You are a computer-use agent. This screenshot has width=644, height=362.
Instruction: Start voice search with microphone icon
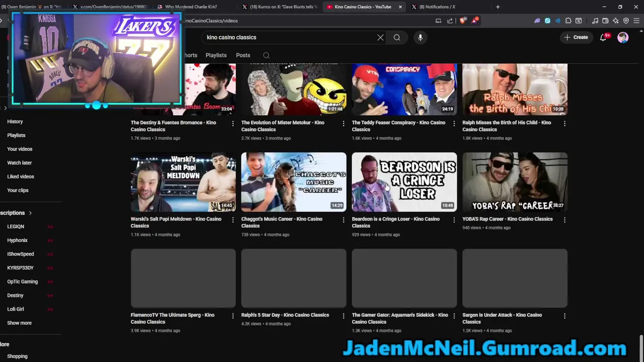click(420, 37)
